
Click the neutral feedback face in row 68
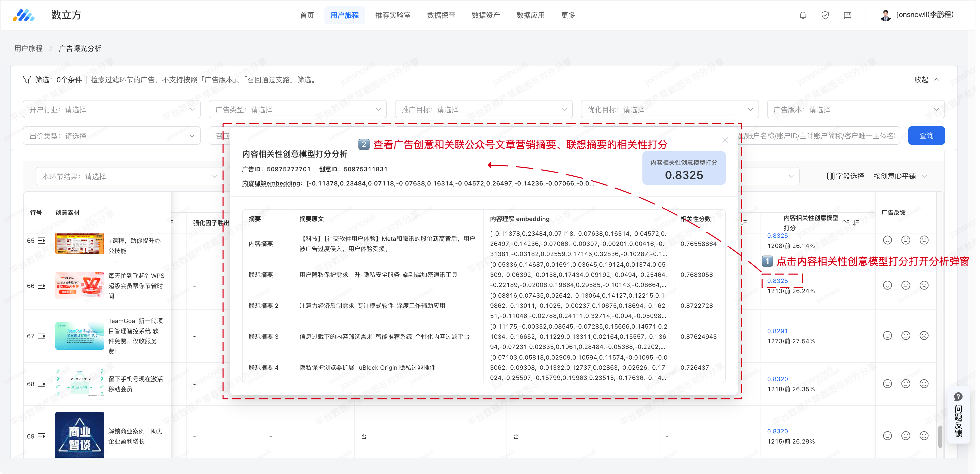tap(905, 383)
